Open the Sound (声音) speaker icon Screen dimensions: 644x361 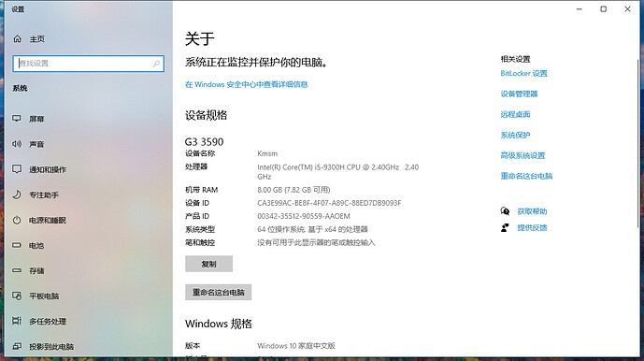17,144
